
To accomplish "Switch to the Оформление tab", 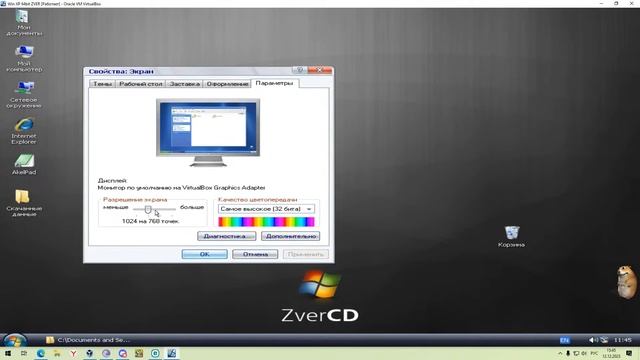I will 227,84.
